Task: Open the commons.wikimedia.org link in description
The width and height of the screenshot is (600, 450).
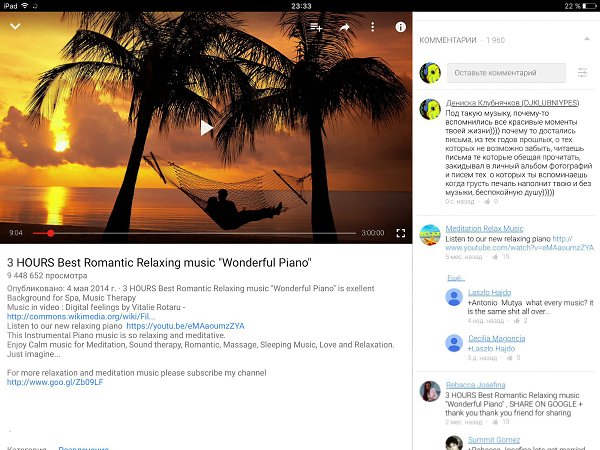Action: tap(81, 316)
